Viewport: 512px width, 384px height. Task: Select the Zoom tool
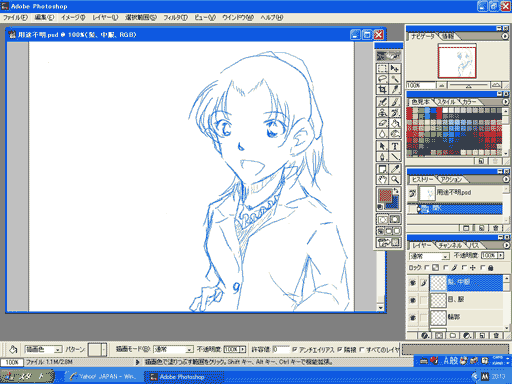click(x=395, y=180)
